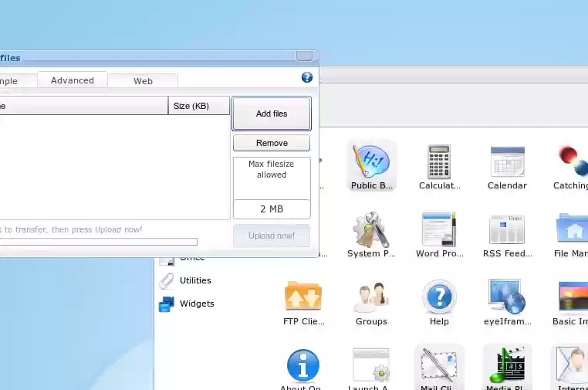
Task: Open the Calendar application icon
Action: tap(507, 161)
